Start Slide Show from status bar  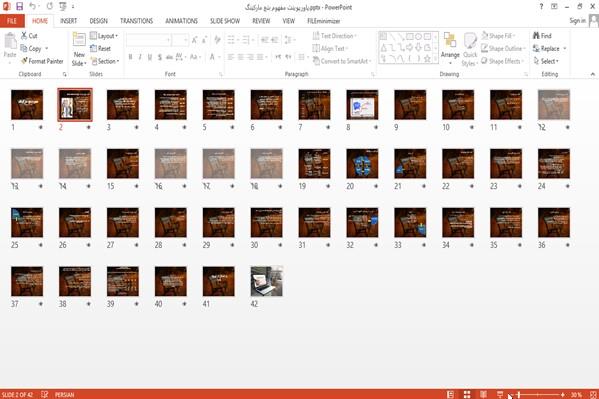point(500,394)
